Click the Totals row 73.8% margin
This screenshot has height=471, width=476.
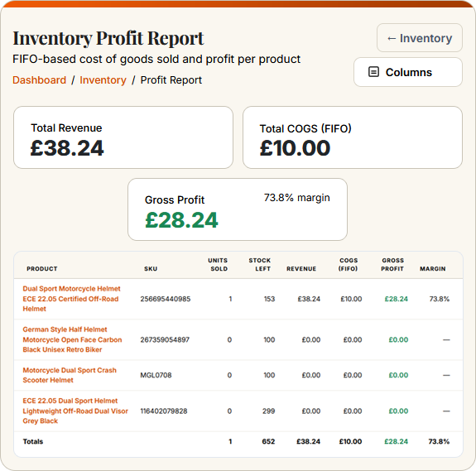(x=439, y=441)
